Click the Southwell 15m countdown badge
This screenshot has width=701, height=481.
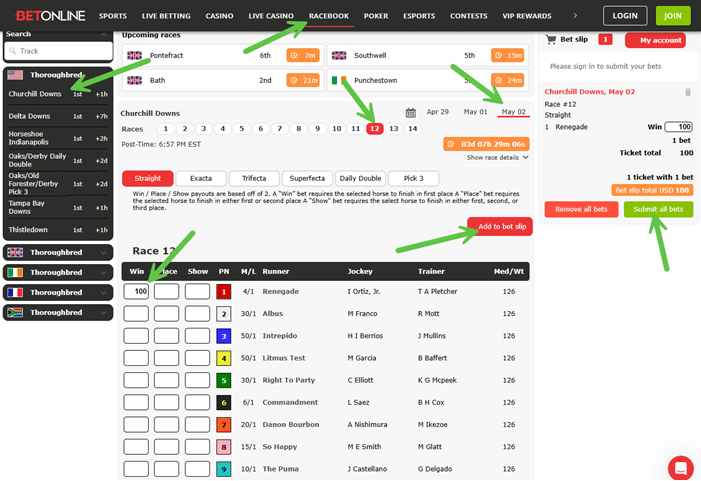point(507,55)
